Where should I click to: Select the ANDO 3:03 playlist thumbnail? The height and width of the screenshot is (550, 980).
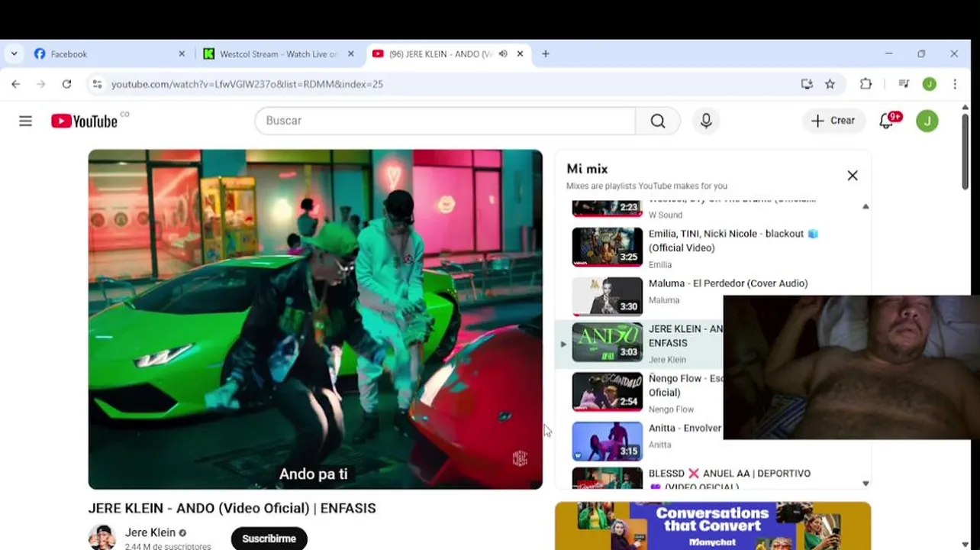click(x=608, y=342)
